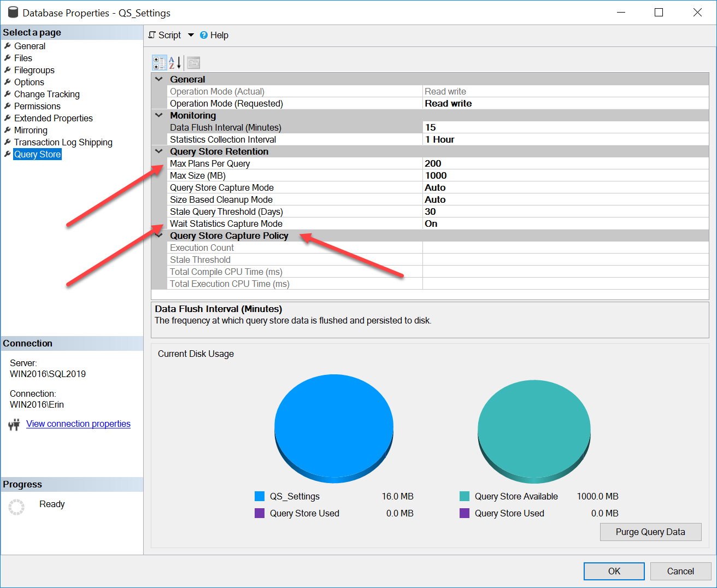The height and width of the screenshot is (588, 717).
Task: Click wrench icon next to Options page
Action: pos(8,82)
